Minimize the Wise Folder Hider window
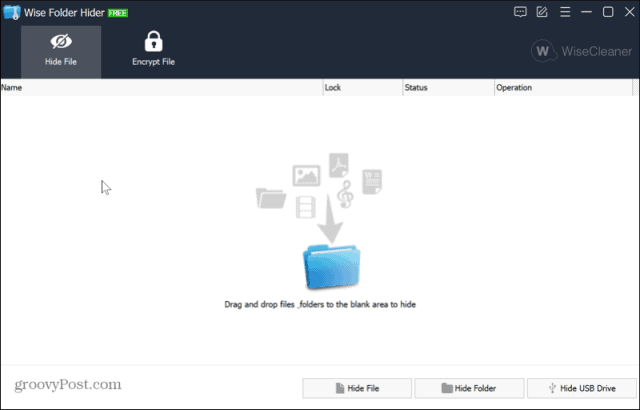Viewport: 640px width, 410px height. pos(586,12)
